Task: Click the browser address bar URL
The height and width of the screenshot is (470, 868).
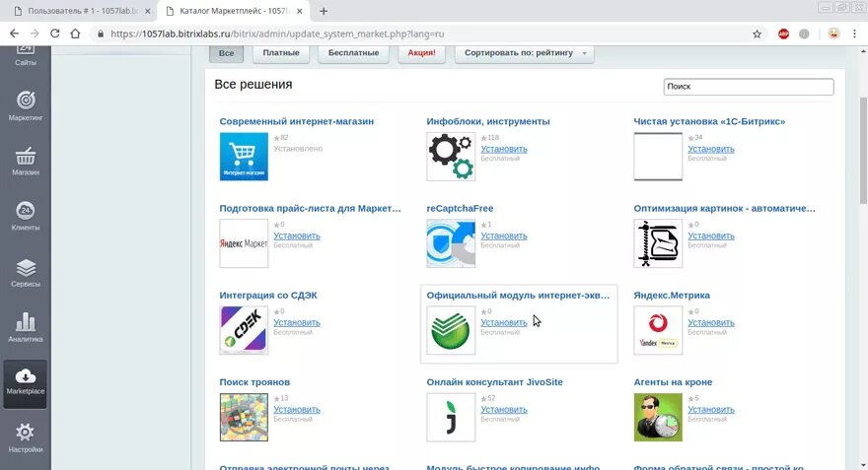Action: 277,34
